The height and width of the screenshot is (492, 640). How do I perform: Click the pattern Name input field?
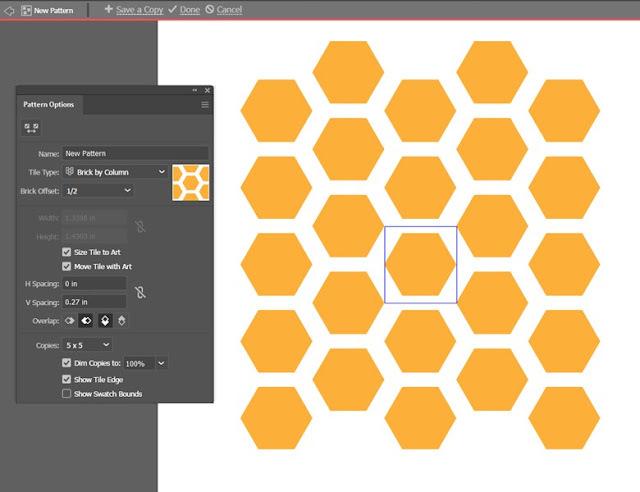pos(135,154)
